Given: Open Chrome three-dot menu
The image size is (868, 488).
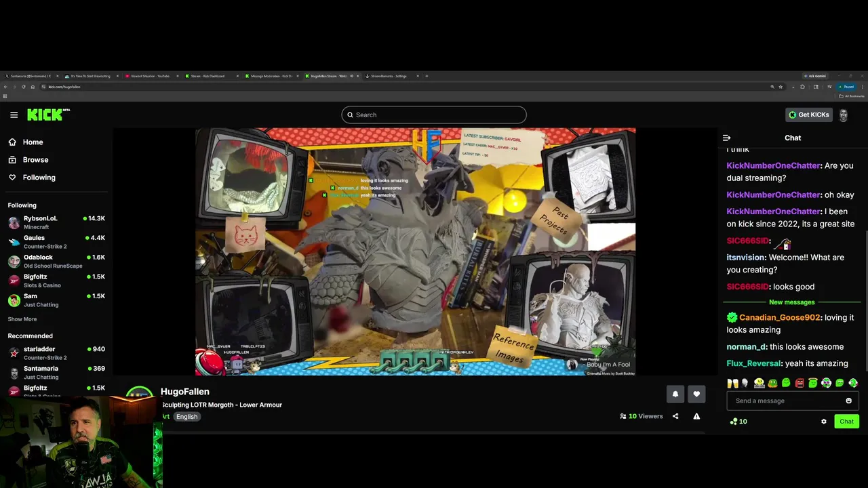Looking at the screenshot, I should pyautogui.click(x=863, y=87).
